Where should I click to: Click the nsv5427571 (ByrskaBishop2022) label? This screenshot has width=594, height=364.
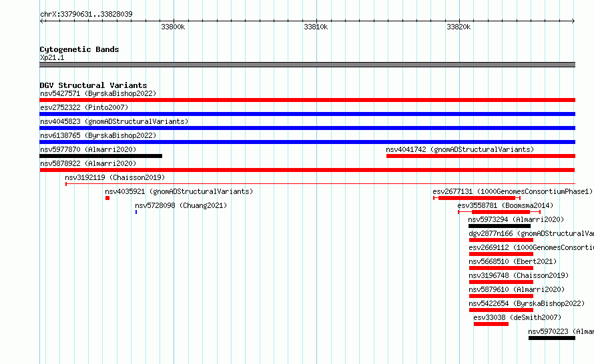[98, 93]
